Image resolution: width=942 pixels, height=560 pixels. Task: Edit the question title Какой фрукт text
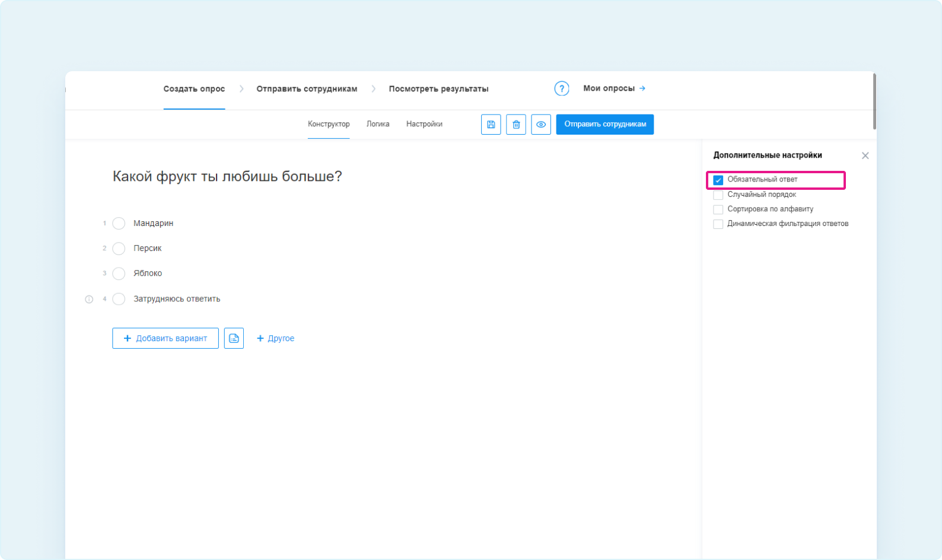tap(227, 176)
